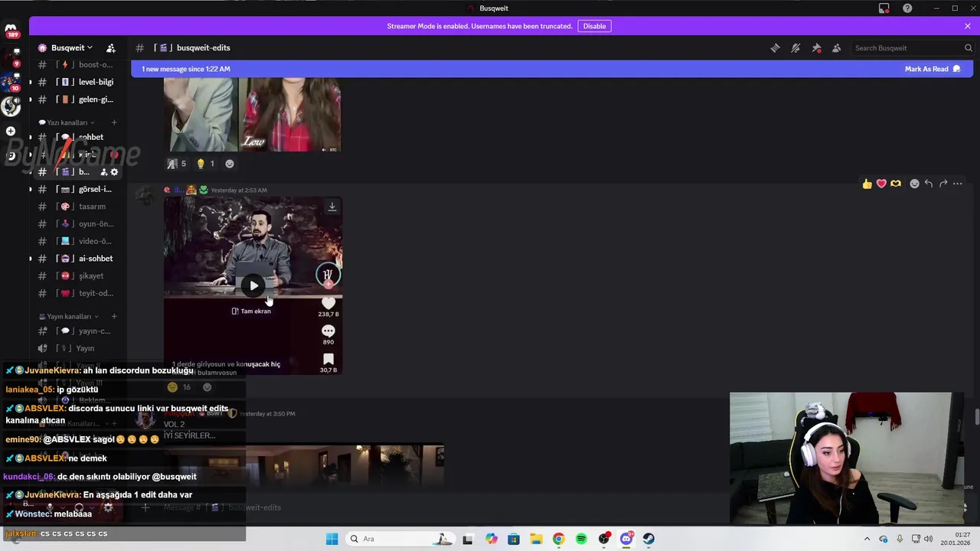Open the boost-o... channel
The width and height of the screenshot is (980, 551).
(78, 65)
